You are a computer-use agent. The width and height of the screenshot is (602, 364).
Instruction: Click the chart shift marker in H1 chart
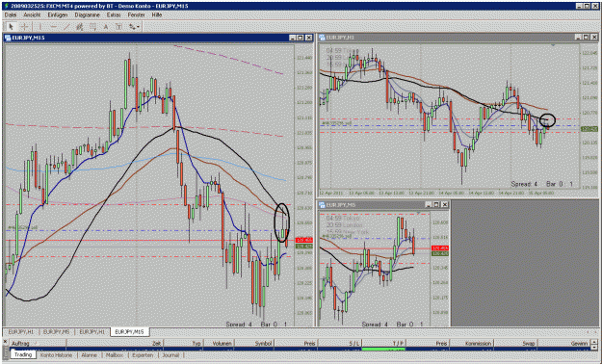tap(553, 45)
